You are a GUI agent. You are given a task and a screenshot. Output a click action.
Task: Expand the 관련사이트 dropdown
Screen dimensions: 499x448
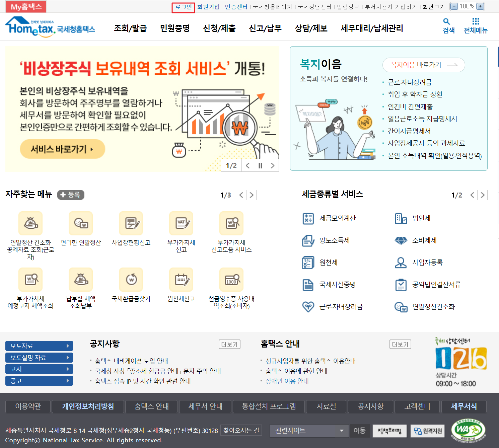click(309, 431)
